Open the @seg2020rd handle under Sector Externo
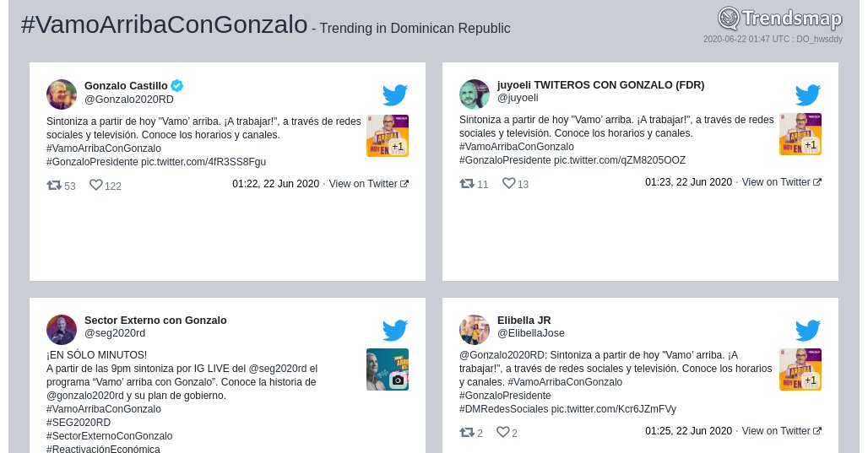 coord(115,333)
